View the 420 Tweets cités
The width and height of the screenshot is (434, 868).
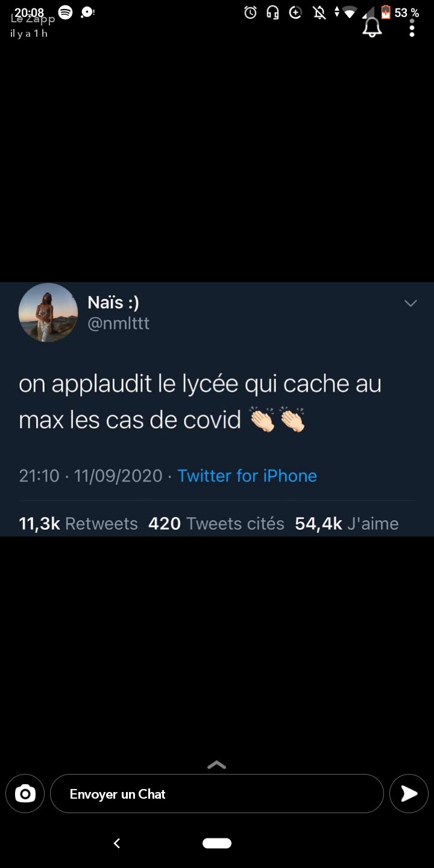[216, 523]
